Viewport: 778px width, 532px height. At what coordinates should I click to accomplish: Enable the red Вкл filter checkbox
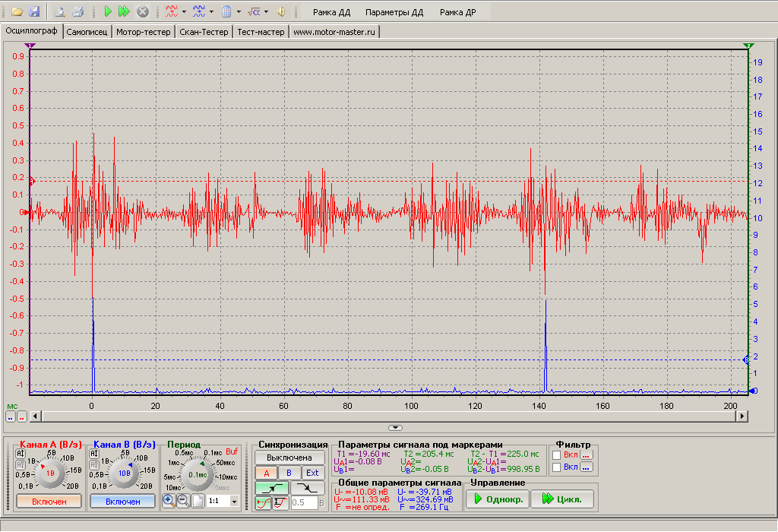pos(557,455)
